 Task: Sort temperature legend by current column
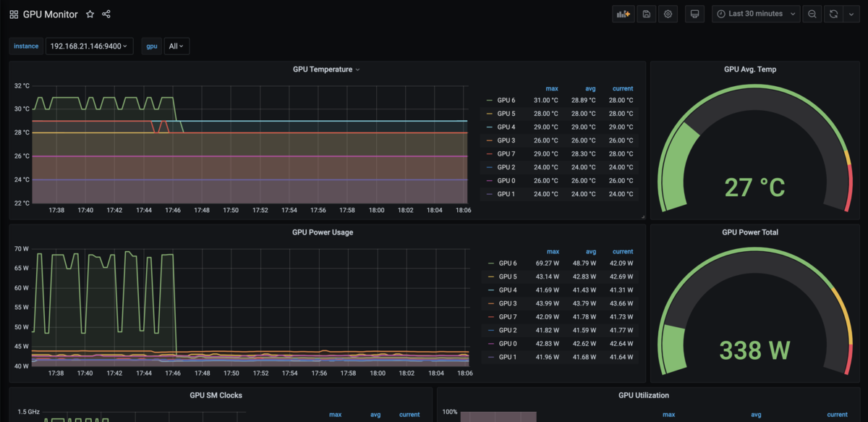click(x=623, y=88)
